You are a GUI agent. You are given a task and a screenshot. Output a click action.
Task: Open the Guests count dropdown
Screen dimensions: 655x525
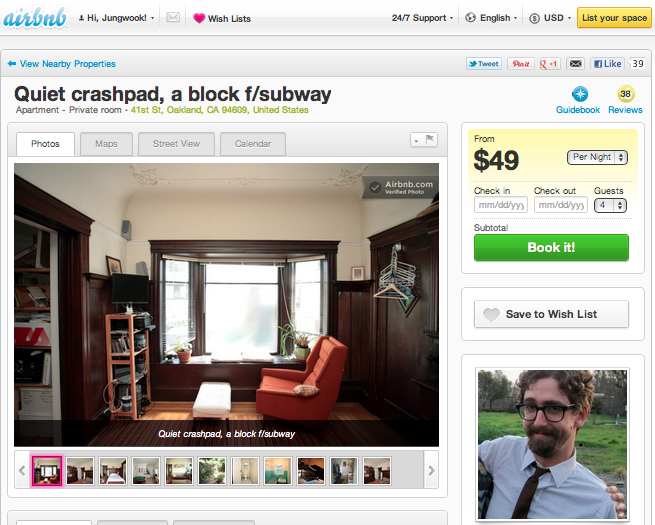point(610,205)
